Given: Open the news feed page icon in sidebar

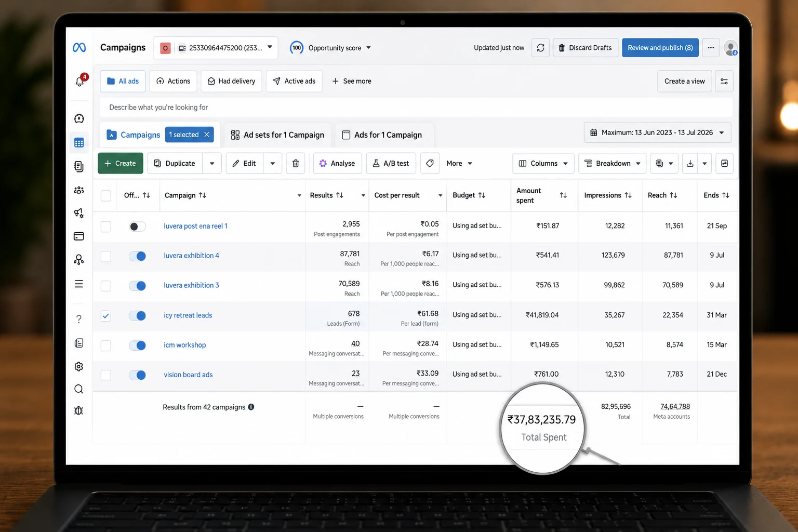Looking at the screenshot, I should (79, 343).
